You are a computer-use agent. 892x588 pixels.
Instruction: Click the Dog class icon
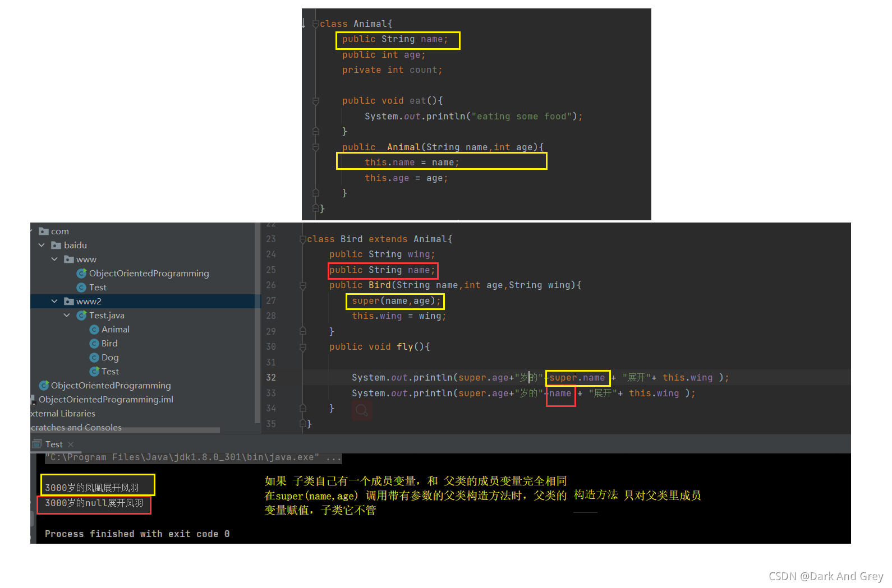pyautogui.click(x=94, y=358)
